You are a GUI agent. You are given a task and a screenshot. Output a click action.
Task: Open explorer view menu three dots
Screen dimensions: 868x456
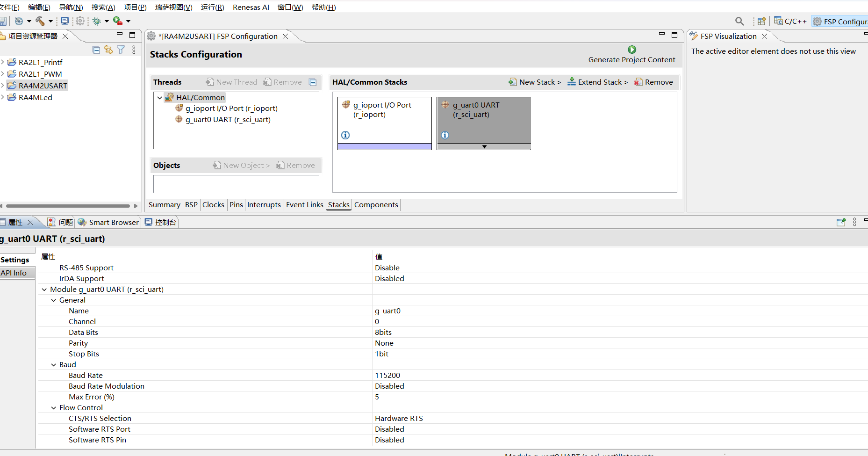coord(134,50)
